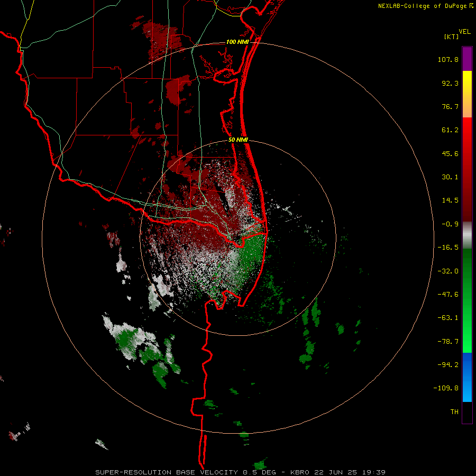Pick the blue segment of the velocity color bar
The image size is (476, 476).
point(467,377)
